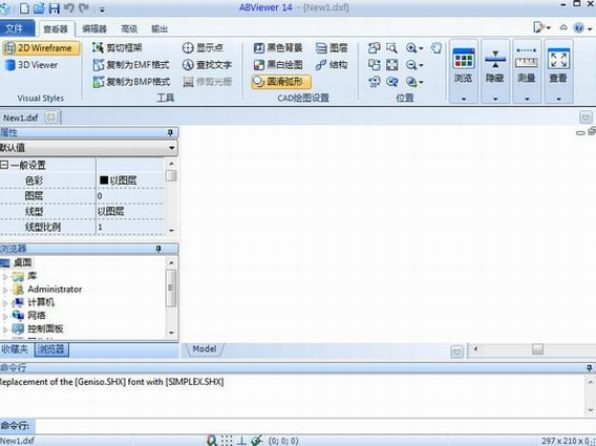Click the Open file icon in quick access toolbar
Image resolution: width=596 pixels, height=446 pixels.
tap(39, 8)
